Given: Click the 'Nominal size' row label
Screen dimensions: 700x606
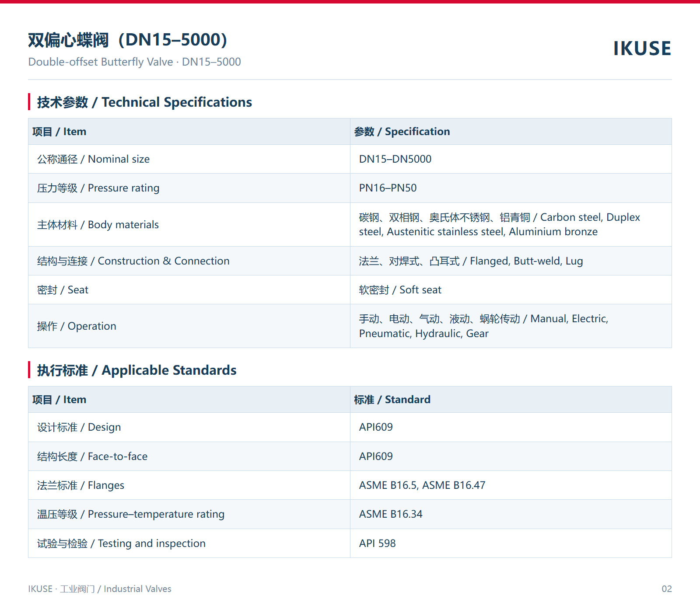Looking at the screenshot, I should pos(93,159).
